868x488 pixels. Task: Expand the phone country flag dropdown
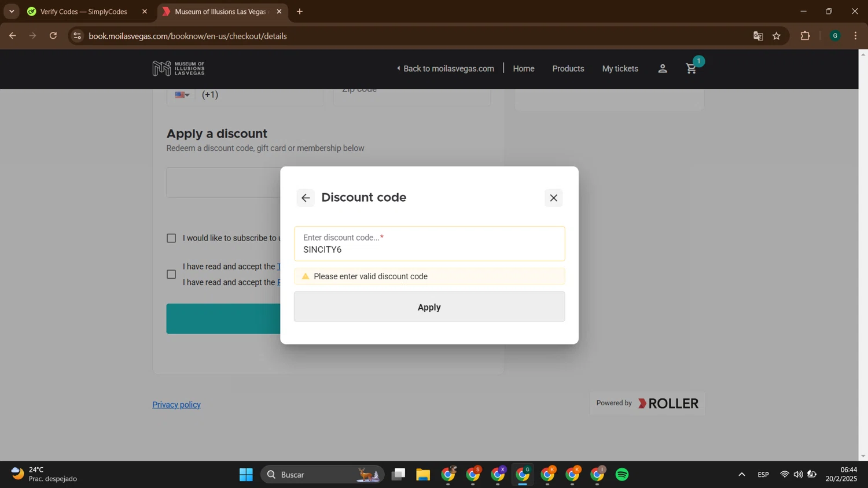click(183, 95)
